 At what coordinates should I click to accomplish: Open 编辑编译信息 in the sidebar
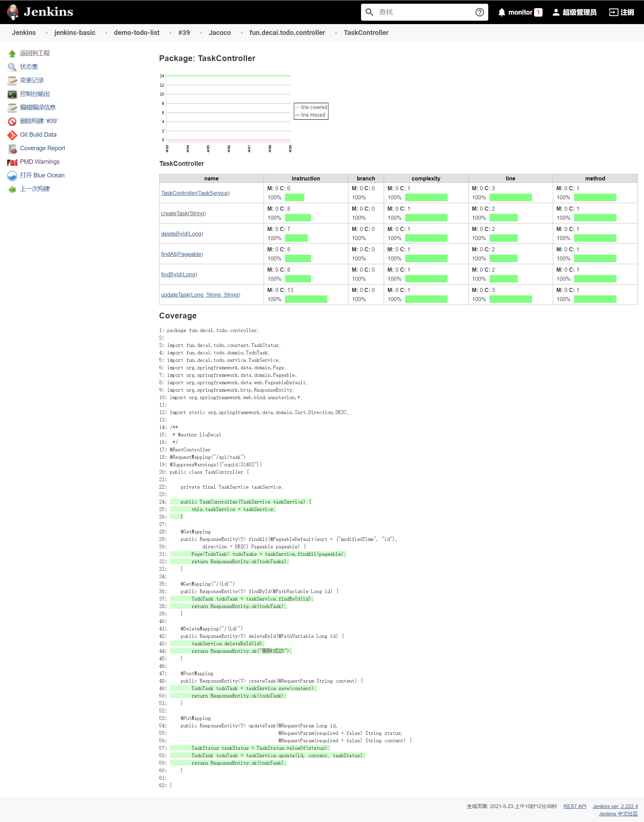point(38,107)
